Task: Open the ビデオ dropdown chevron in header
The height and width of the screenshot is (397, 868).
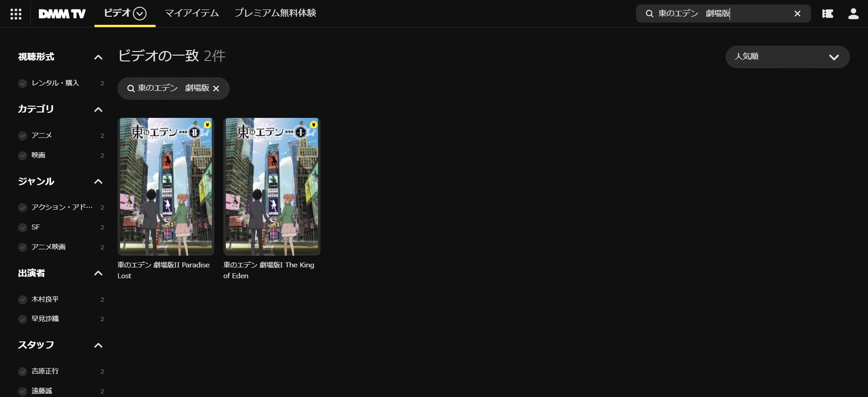Action: point(140,14)
